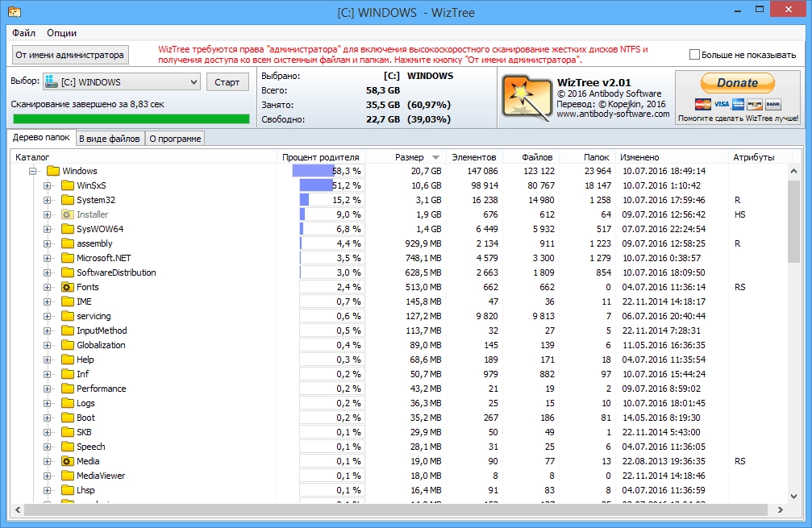This screenshot has height=528, width=812.
Task: Click the green scan progress bar
Action: 131,119
